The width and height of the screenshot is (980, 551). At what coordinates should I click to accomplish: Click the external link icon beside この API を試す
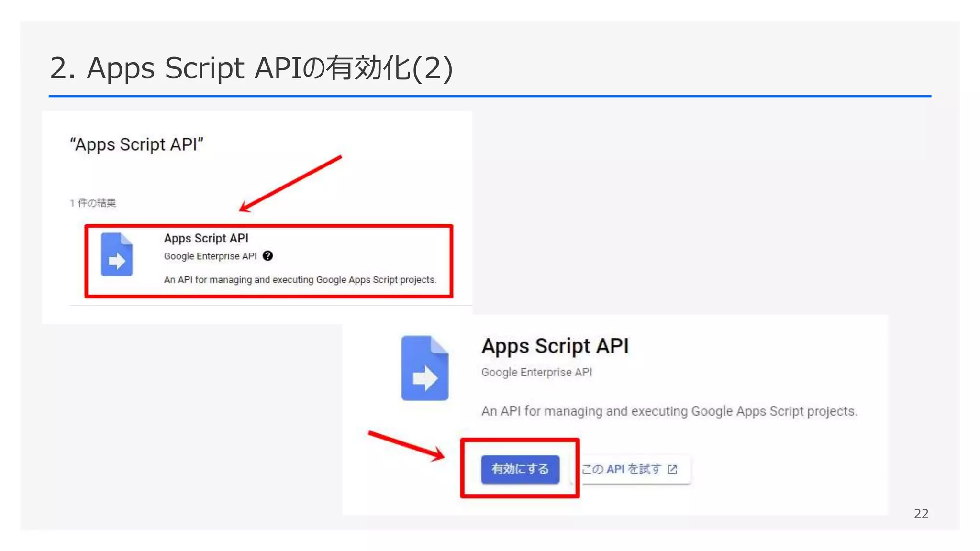pyautogui.click(x=672, y=469)
